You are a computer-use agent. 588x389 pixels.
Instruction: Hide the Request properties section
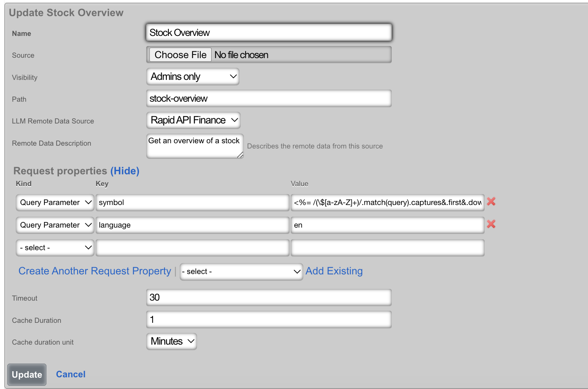tap(125, 171)
